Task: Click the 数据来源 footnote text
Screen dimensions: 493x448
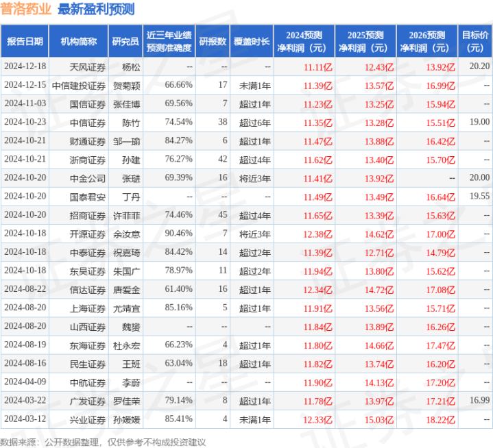Action: [103, 443]
